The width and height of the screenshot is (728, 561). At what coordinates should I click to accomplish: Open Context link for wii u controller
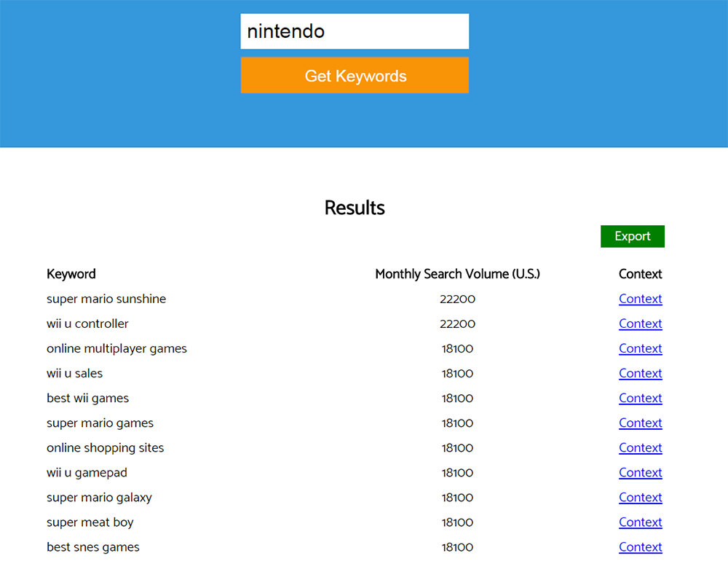tap(640, 323)
